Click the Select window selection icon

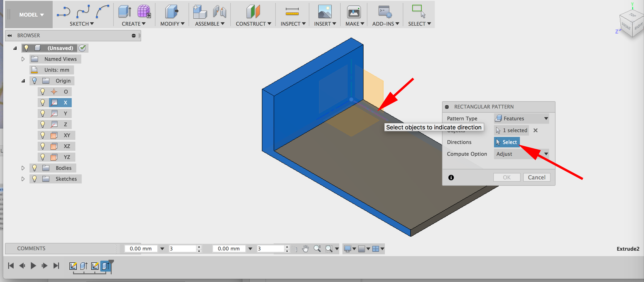pyautogui.click(x=419, y=12)
